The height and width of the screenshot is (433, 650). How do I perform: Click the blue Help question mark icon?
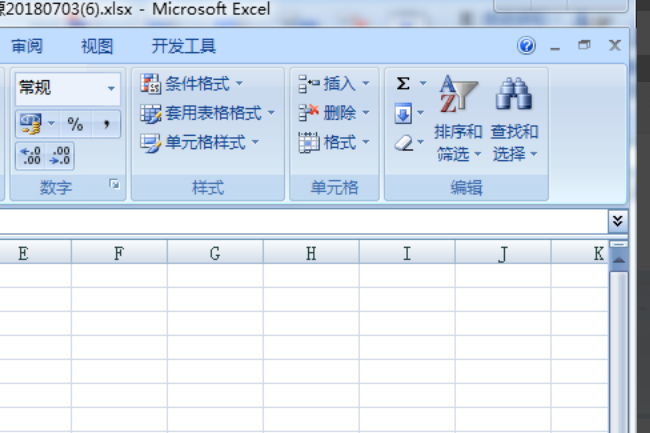526,46
